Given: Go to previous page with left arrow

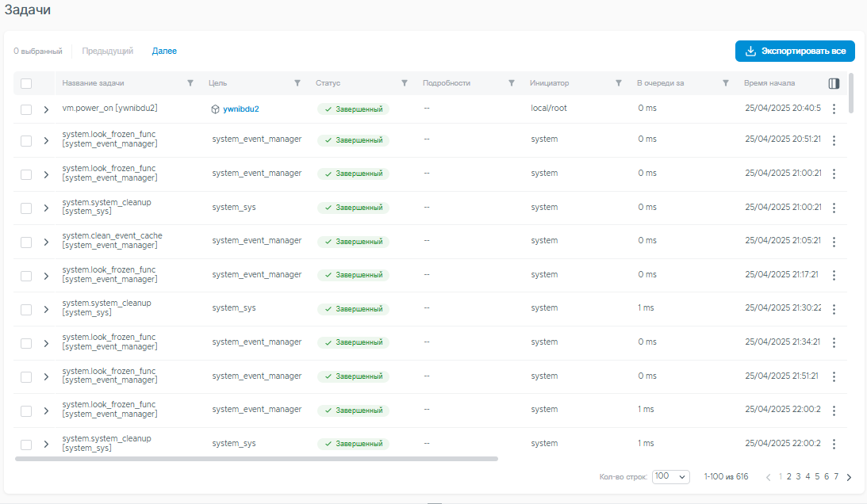Looking at the screenshot, I should click(x=768, y=477).
